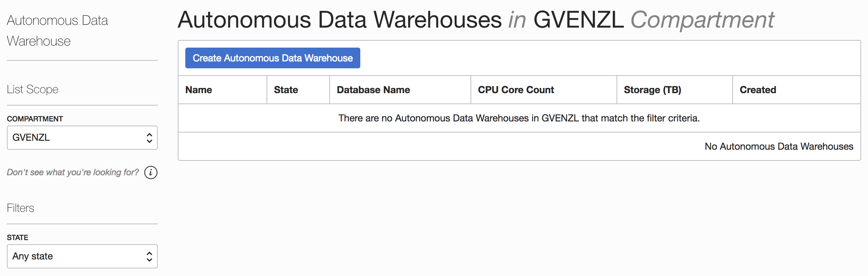Click the CPU Core Count column header

point(516,90)
